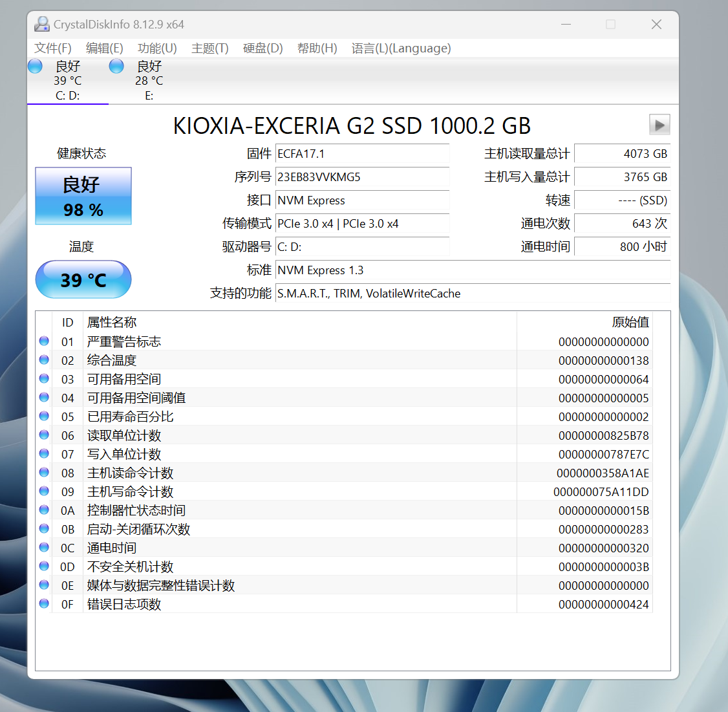This screenshot has height=712, width=728.
Task: Open the 功能(U) menu
Action: [157, 49]
